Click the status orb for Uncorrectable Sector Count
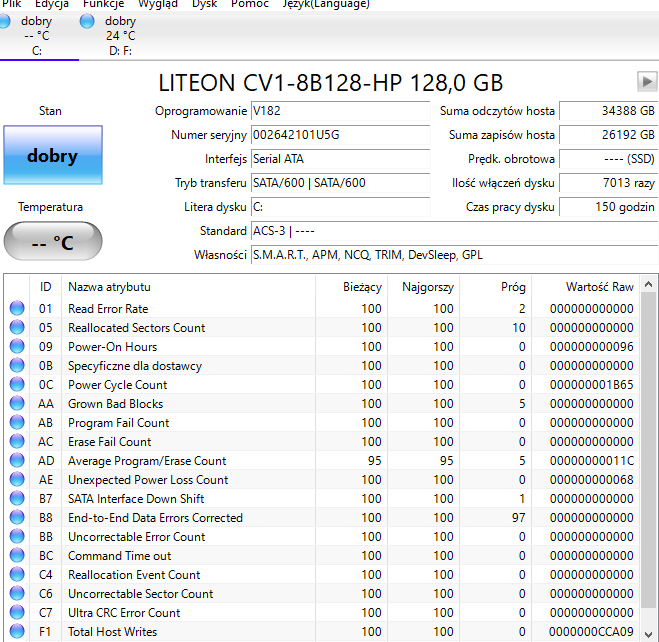The image size is (659, 642). 17,593
